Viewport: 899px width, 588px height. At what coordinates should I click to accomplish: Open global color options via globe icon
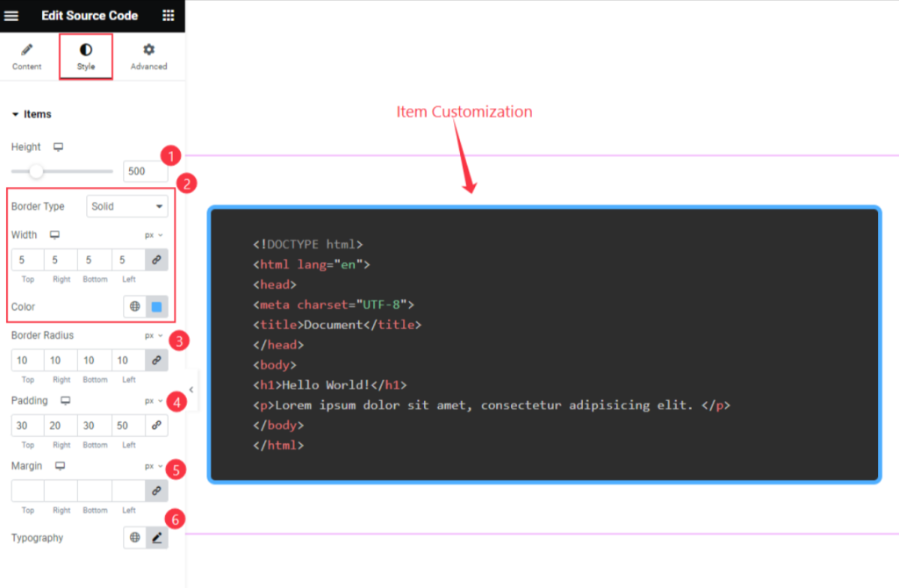tap(133, 306)
